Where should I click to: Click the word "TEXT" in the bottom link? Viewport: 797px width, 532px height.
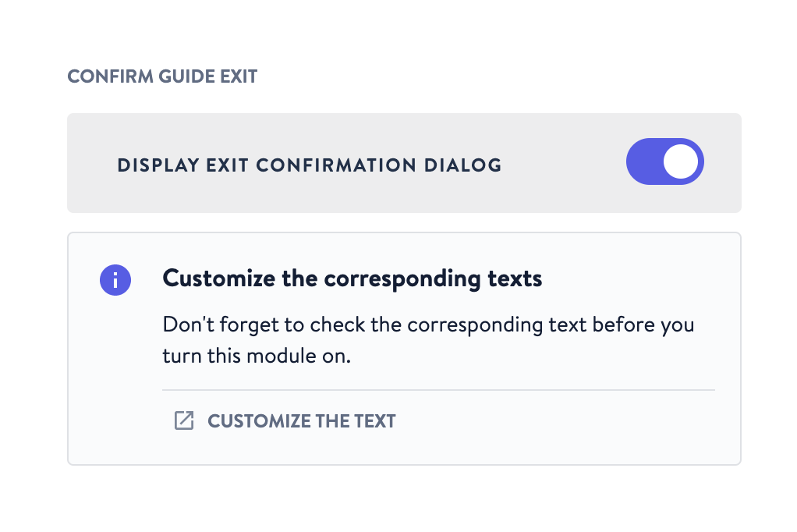(x=377, y=421)
